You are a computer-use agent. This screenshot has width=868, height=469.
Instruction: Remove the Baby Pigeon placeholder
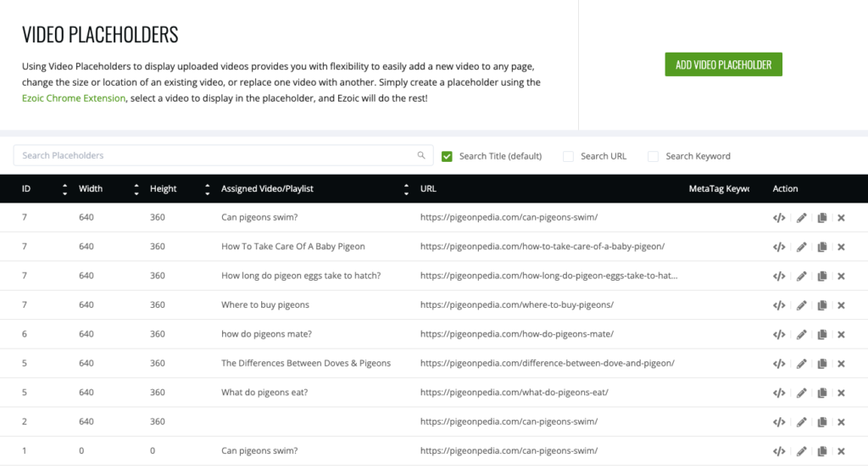[x=841, y=247]
